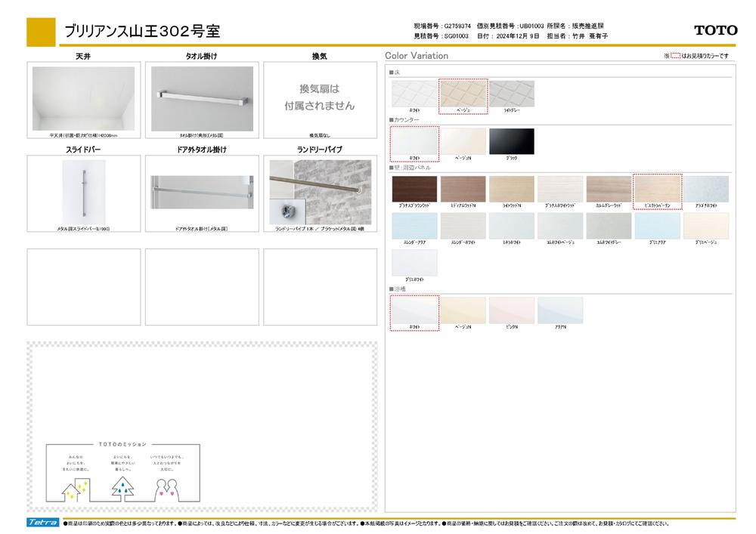Choose the スレンダーホワイト wall panel swatch
Image resolution: width=756 pixels, height=534 pixels.
[463, 226]
